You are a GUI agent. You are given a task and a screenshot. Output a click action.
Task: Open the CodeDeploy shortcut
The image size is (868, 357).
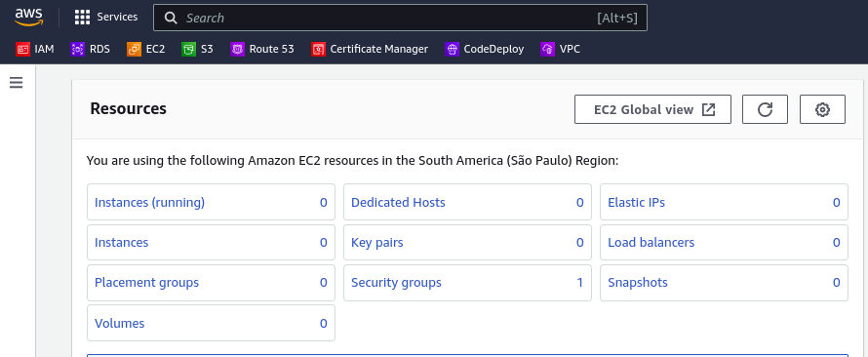pos(485,50)
